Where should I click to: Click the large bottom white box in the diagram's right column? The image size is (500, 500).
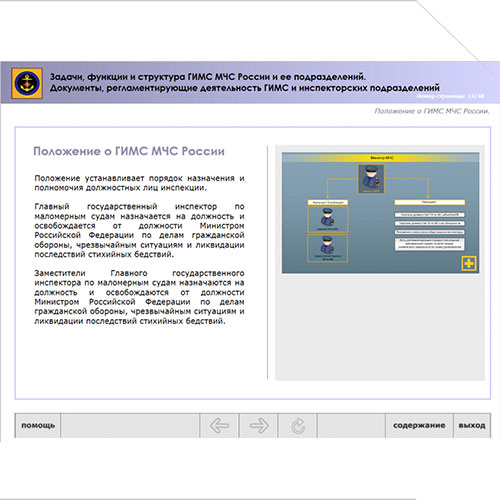(x=430, y=244)
